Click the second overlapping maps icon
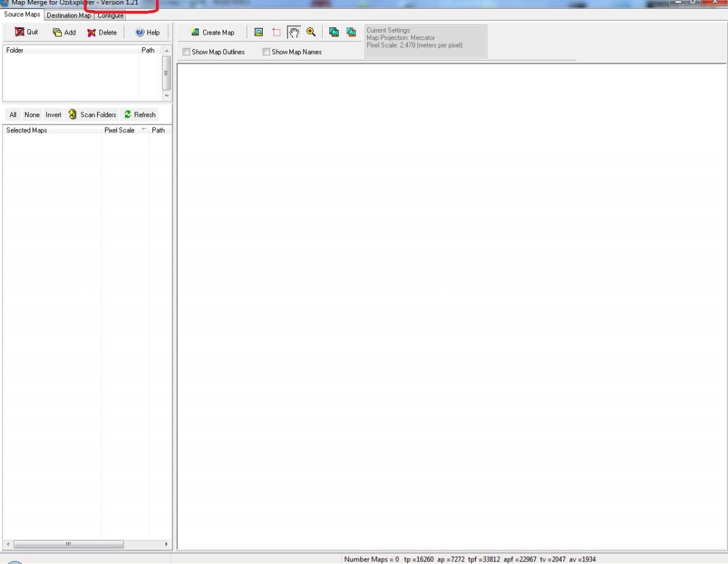This screenshot has height=564, width=728. pyautogui.click(x=351, y=33)
